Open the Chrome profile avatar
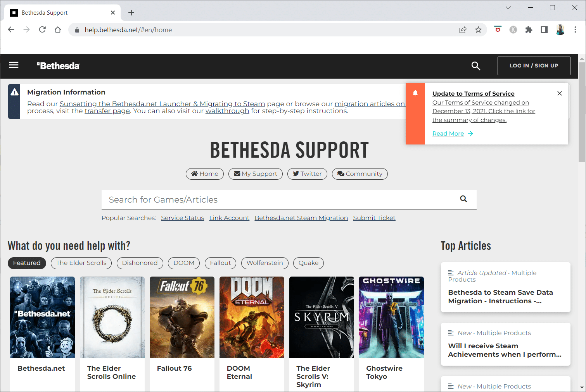Screen dimensions: 586x392 click(x=560, y=30)
